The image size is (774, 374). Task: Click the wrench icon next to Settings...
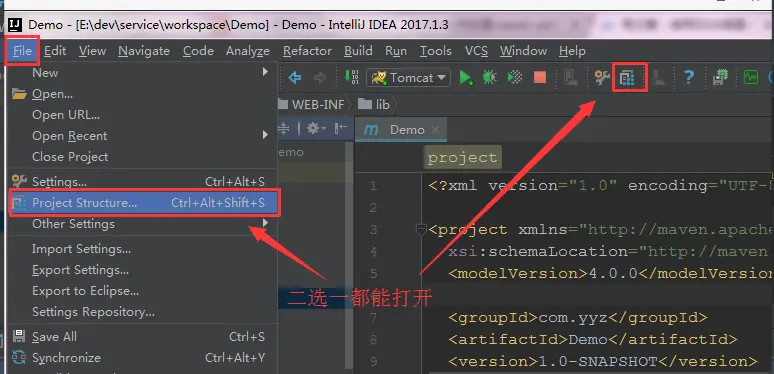[19, 181]
